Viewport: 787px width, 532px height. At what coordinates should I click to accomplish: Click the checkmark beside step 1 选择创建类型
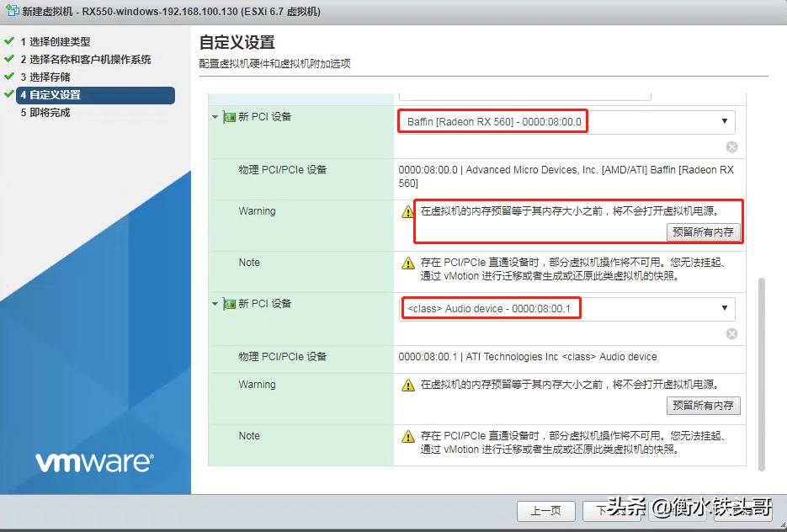pos(8,41)
